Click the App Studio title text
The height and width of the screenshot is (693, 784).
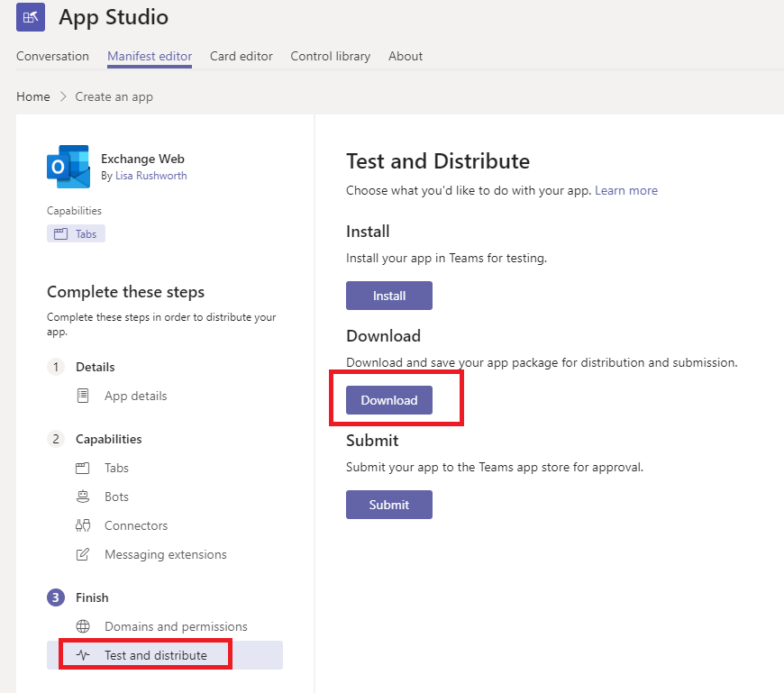click(x=114, y=17)
